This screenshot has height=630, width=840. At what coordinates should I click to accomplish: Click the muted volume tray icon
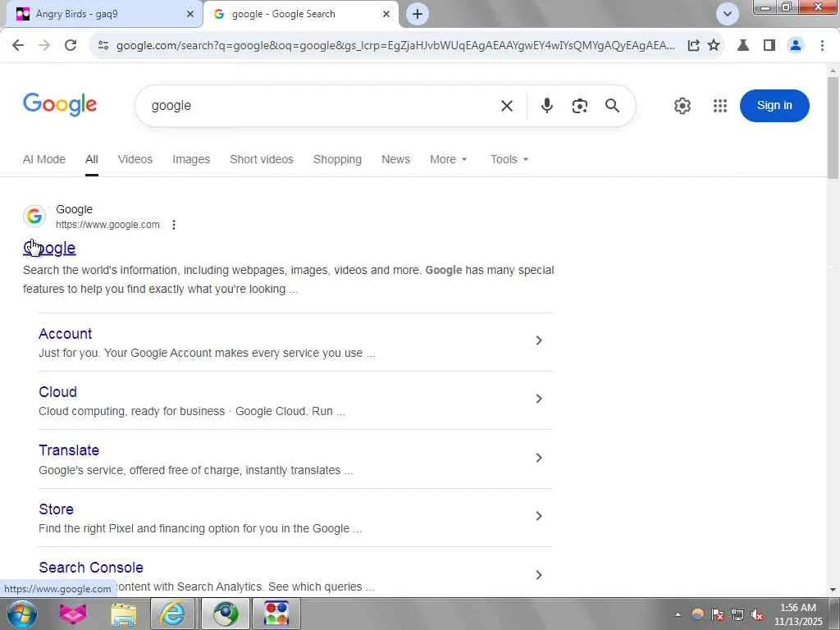point(757,615)
